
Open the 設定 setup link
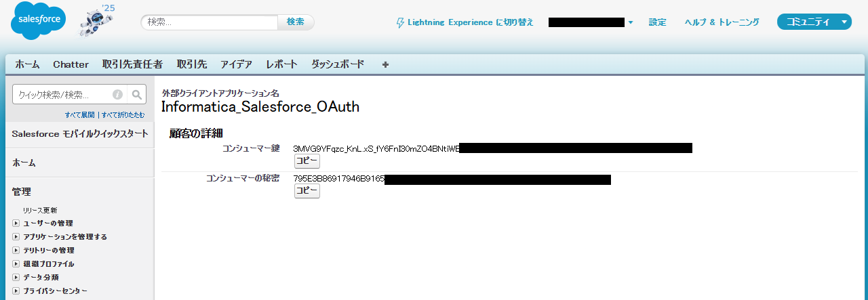[658, 22]
